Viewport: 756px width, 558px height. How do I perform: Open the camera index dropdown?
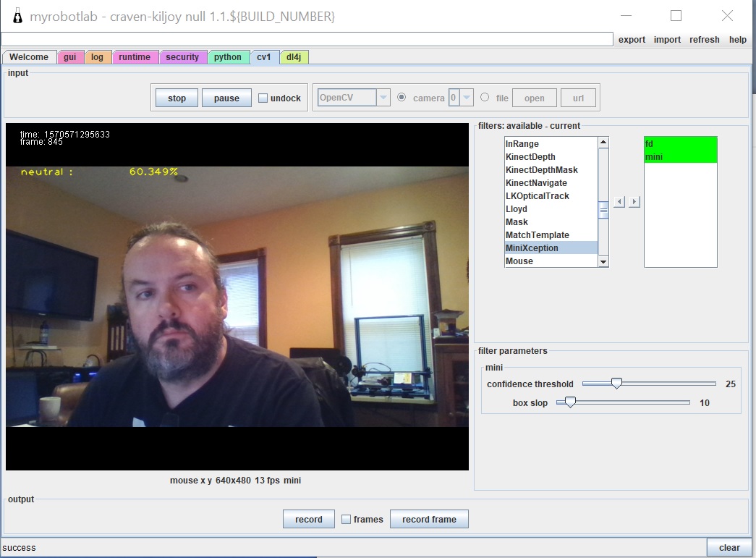coord(466,98)
